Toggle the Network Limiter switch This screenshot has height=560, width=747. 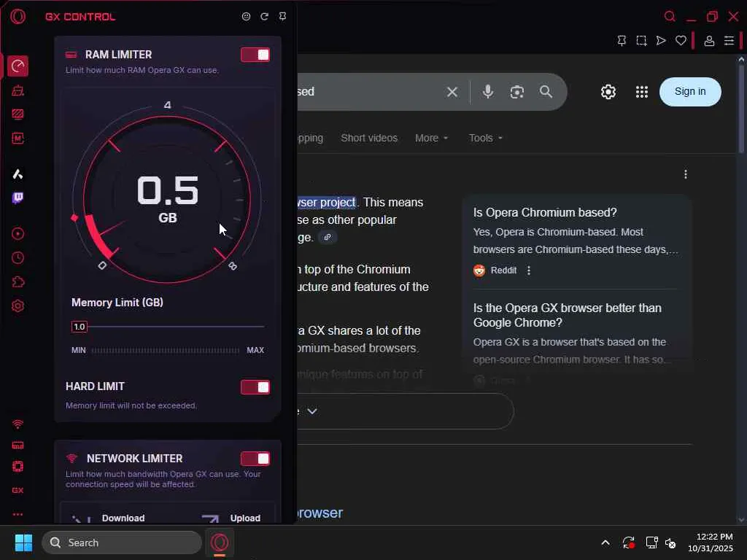[255, 459]
